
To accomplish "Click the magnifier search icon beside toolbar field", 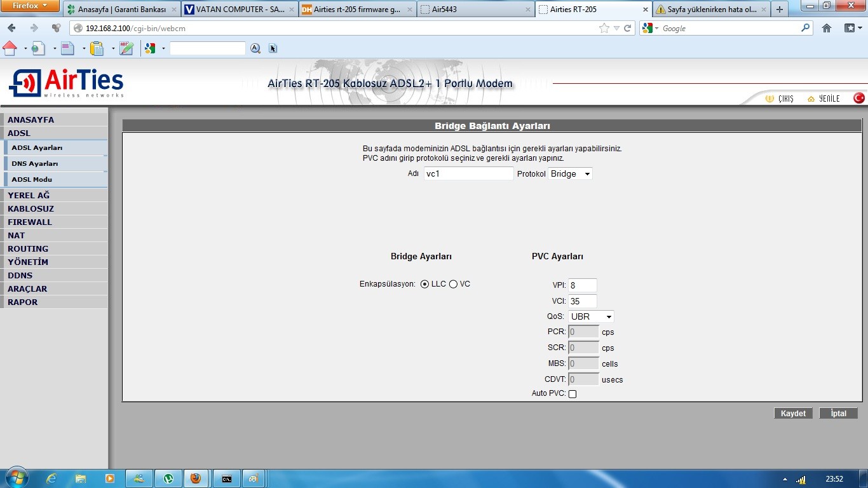I will tap(255, 48).
